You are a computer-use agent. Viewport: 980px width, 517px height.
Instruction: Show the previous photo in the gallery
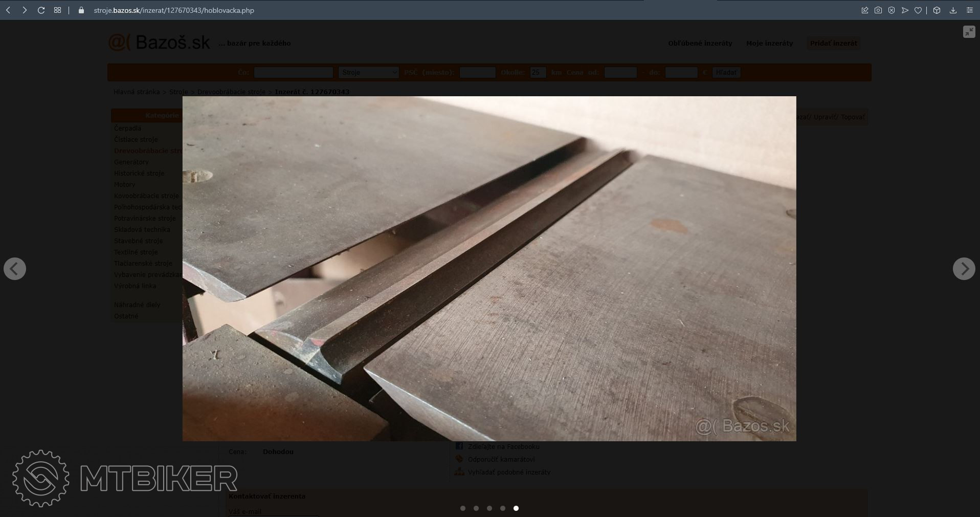point(15,269)
